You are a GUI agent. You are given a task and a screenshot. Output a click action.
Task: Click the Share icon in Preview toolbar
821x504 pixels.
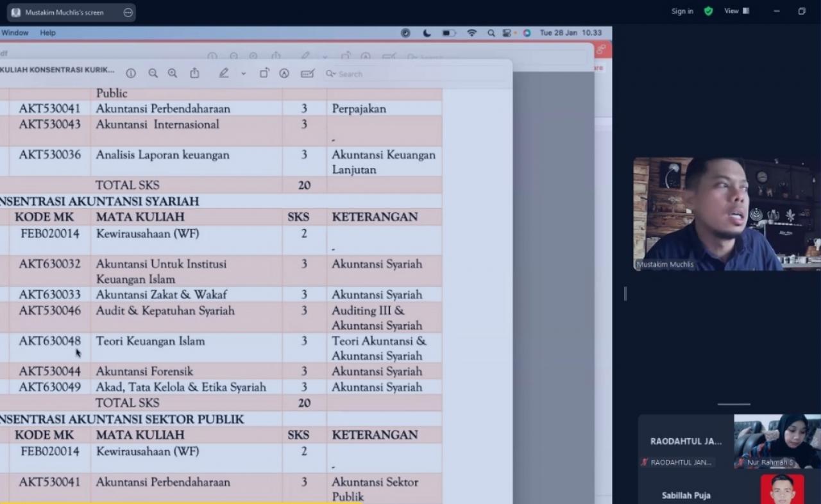[194, 74]
